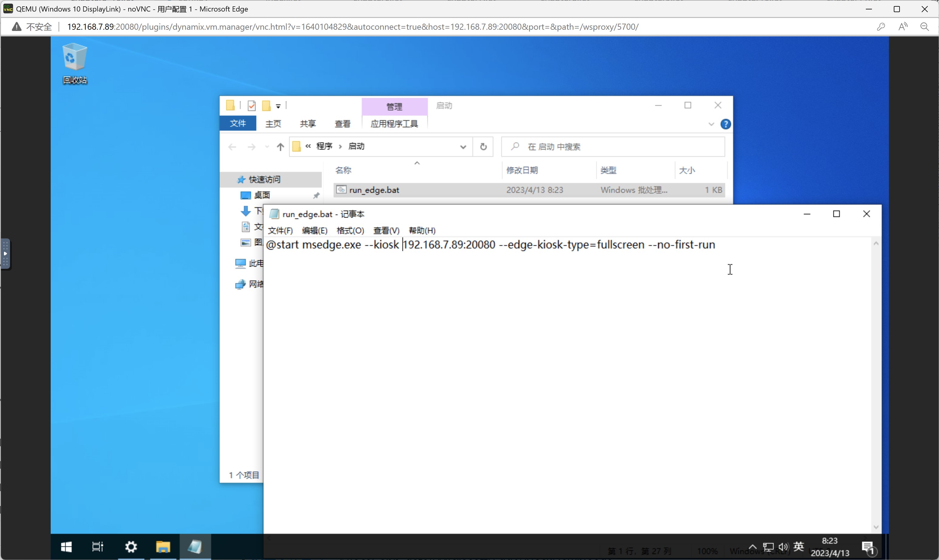Open the Notepad Format menu
The height and width of the screenshot is (560, 939).
(x=350, y=231)
